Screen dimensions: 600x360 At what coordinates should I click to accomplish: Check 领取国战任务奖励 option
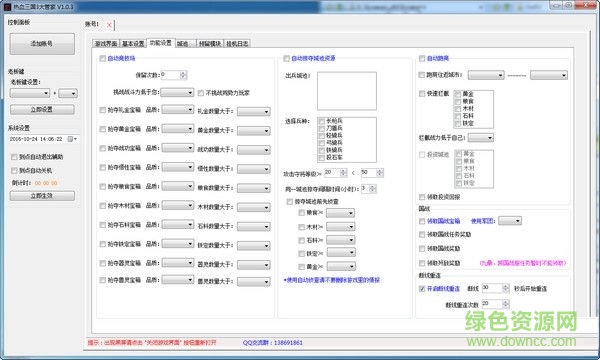pos(422,235)
